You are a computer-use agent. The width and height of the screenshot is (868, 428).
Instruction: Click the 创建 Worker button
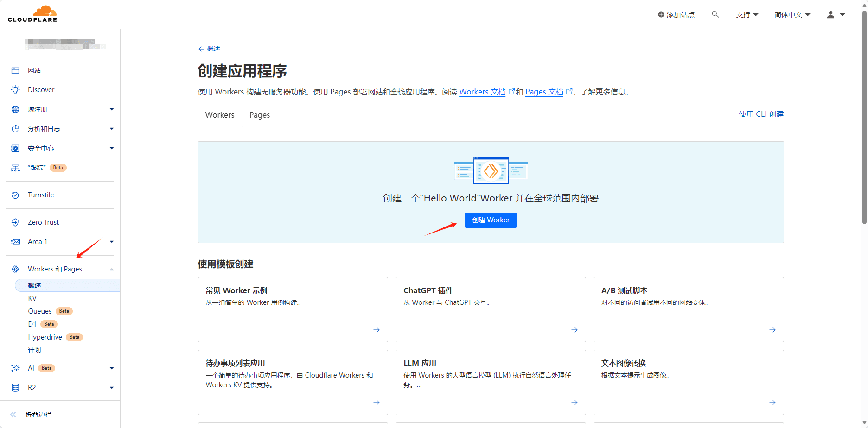[x=491, y=220]
